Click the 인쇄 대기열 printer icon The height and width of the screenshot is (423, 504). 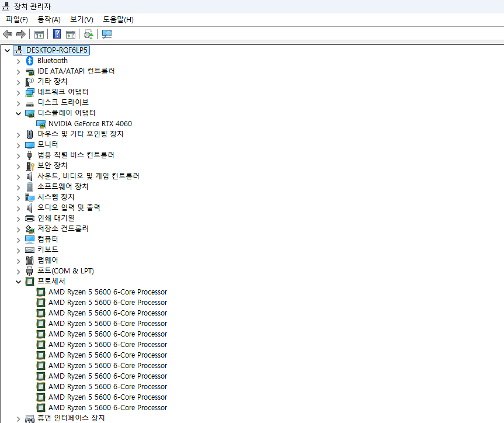[x=30, y=219]
